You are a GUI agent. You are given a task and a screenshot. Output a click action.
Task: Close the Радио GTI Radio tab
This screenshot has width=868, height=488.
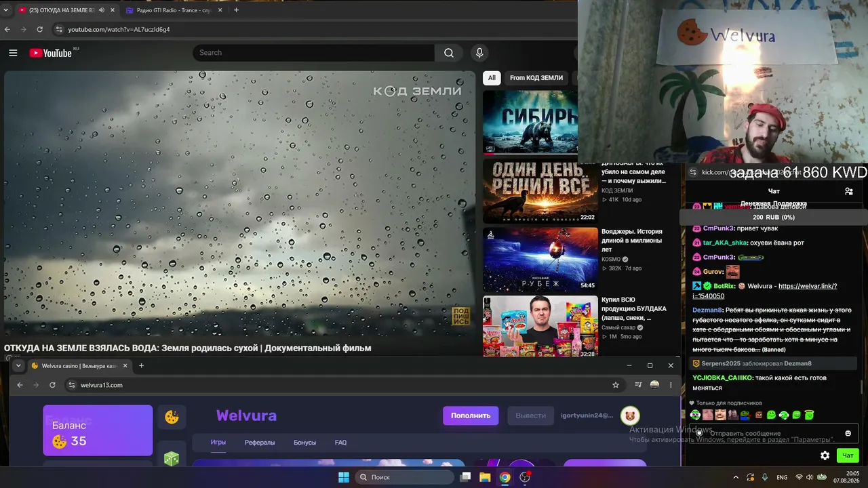tap(220, 10)
